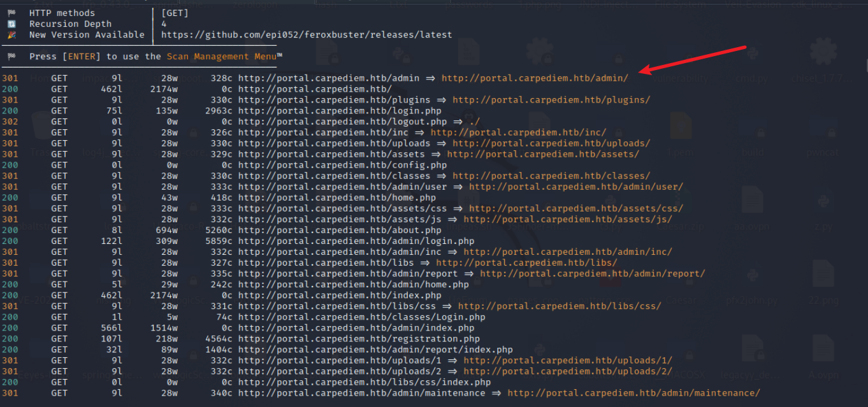
Task: Open the orange redirect URL ending /admin/
Action: 535,78
